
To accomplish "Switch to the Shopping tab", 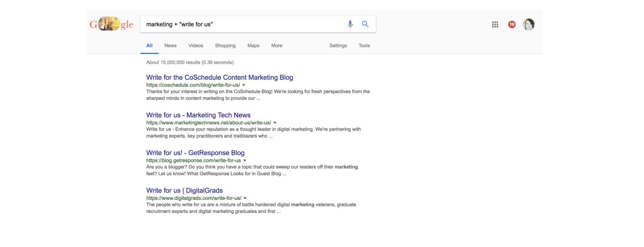I will 225,46.
